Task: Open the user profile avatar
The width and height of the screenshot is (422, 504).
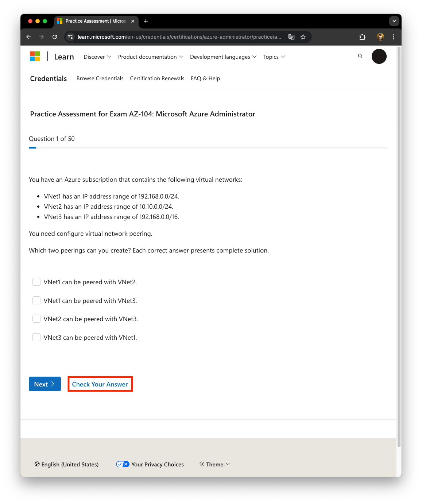Action: coord(379,57)
